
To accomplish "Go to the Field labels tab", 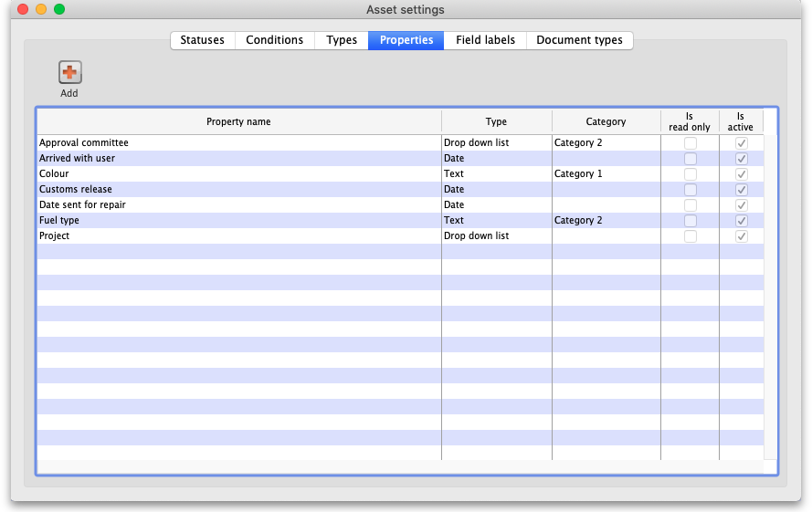I will tap(485, 40).
